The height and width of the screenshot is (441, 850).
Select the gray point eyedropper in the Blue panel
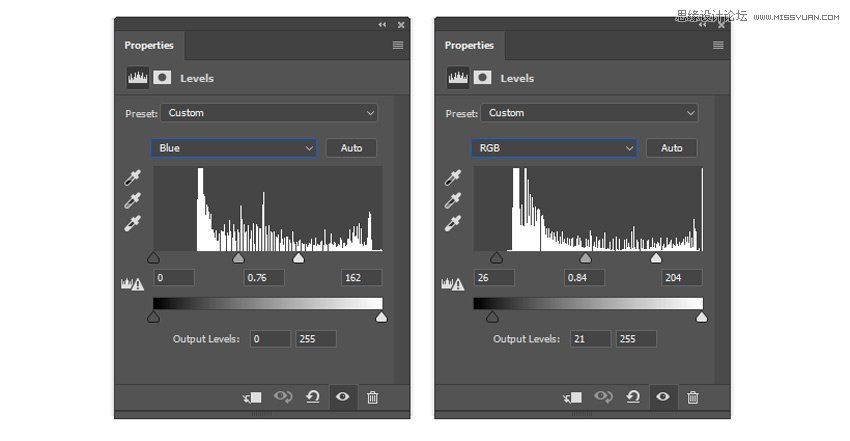point(132,200)
